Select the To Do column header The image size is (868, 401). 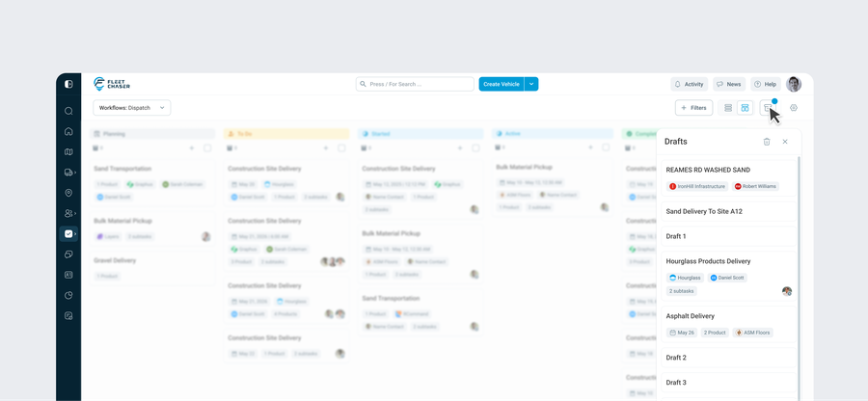pyautogui.click(x=286, y=134)
